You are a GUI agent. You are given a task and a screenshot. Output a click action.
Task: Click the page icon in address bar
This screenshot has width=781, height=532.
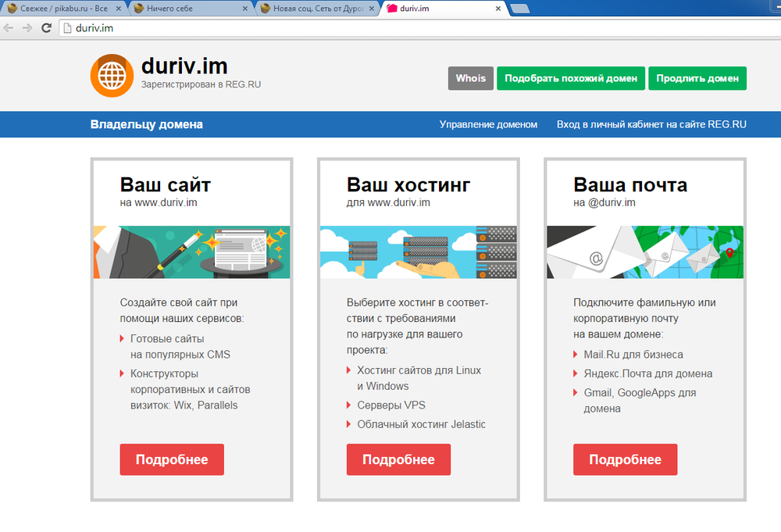click(x=67, y=28)
